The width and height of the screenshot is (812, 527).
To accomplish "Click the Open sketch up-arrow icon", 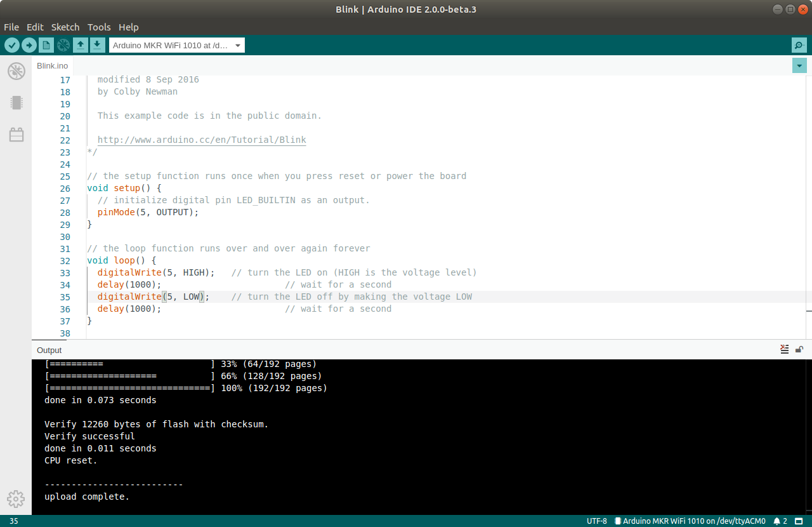I will click(x=80, y=45).
